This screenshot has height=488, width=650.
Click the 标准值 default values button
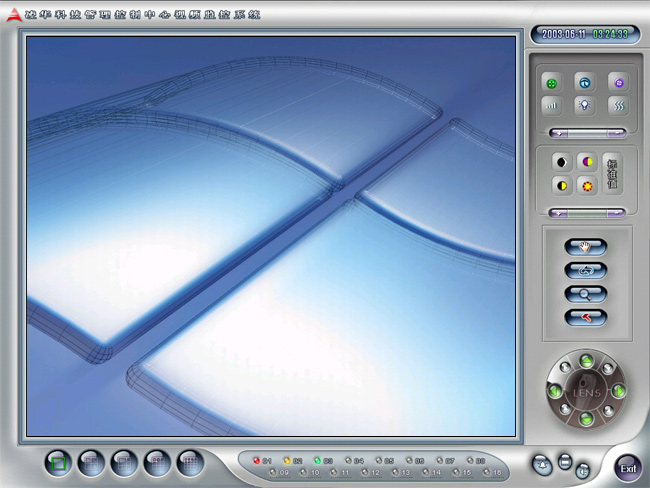click(x=613, y=174)
